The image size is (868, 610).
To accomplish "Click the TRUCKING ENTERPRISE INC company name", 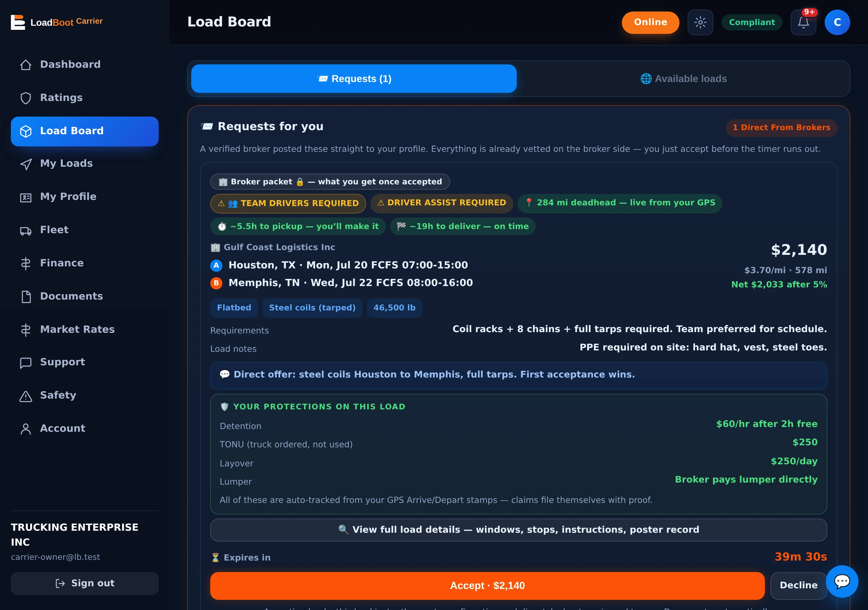I will pos(75,534).
